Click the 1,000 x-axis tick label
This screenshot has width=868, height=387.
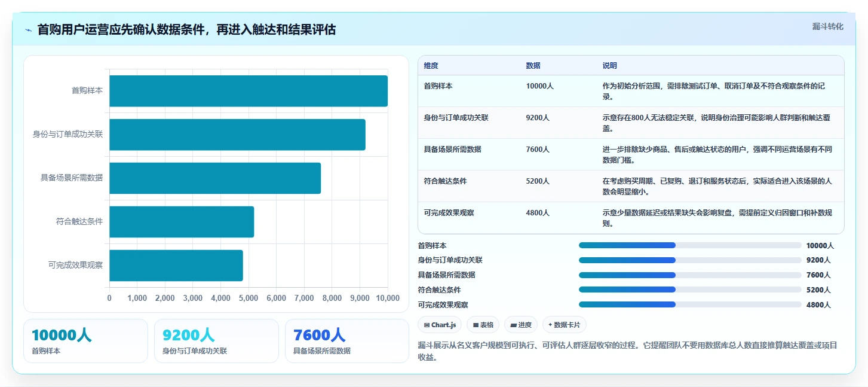137,298
